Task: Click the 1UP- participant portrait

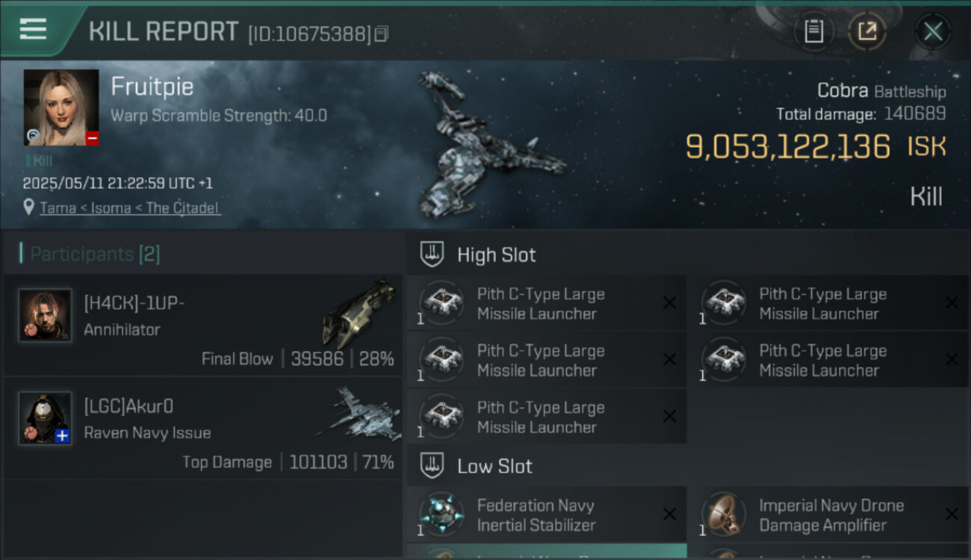Action: 45,315
